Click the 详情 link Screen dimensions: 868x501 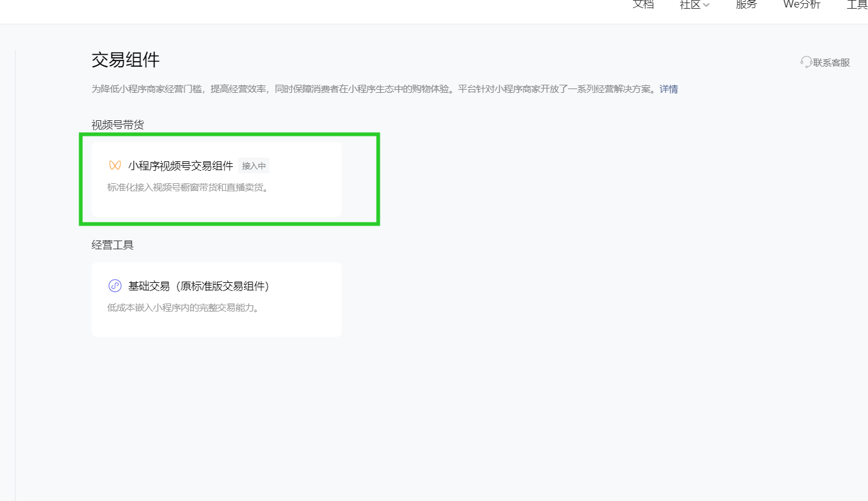point(668,89)
